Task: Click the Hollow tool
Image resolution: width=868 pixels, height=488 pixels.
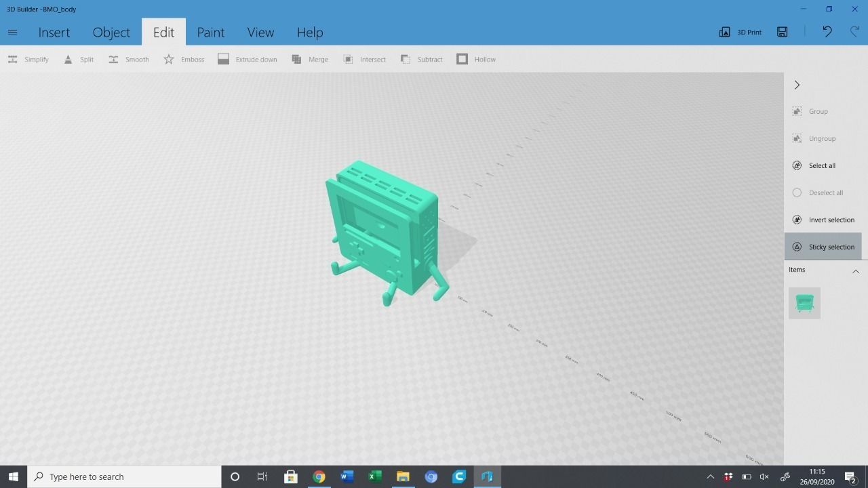Action: 476,59
